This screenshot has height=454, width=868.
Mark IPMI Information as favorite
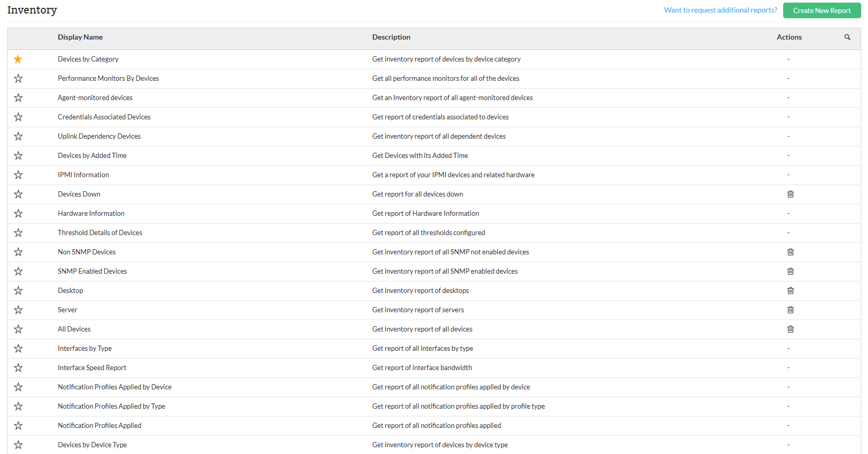click(x=18, y=175)
